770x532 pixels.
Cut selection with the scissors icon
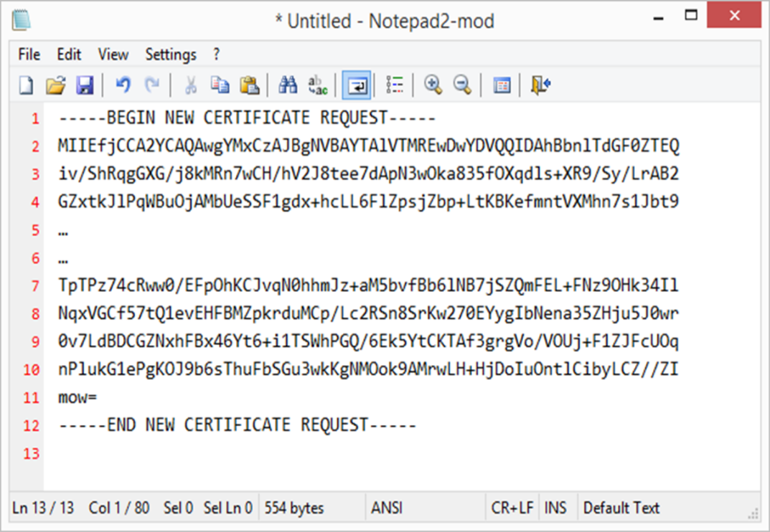[x=191, y=85]
